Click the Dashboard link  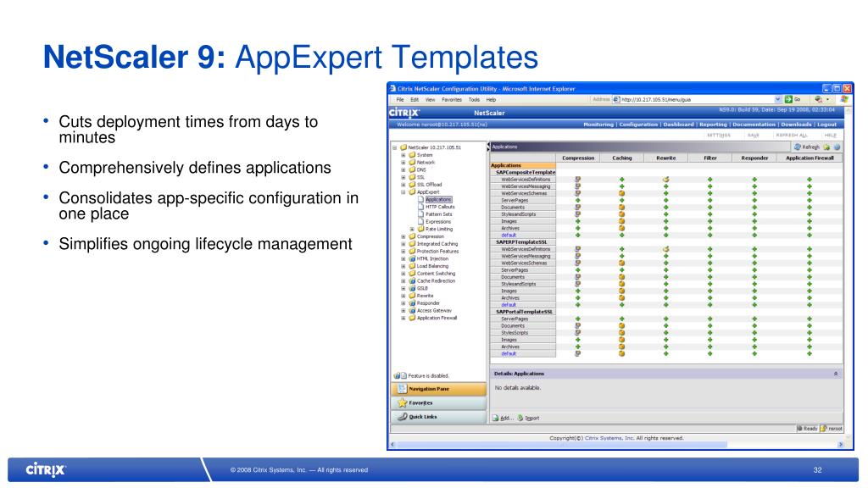[x=678, y=125]
